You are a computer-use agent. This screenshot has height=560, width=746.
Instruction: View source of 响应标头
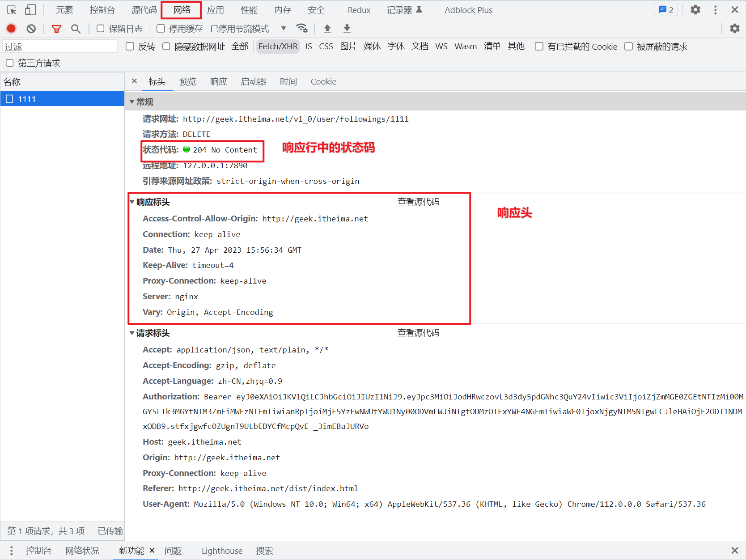pyautogui.click(x=419, y=202)
